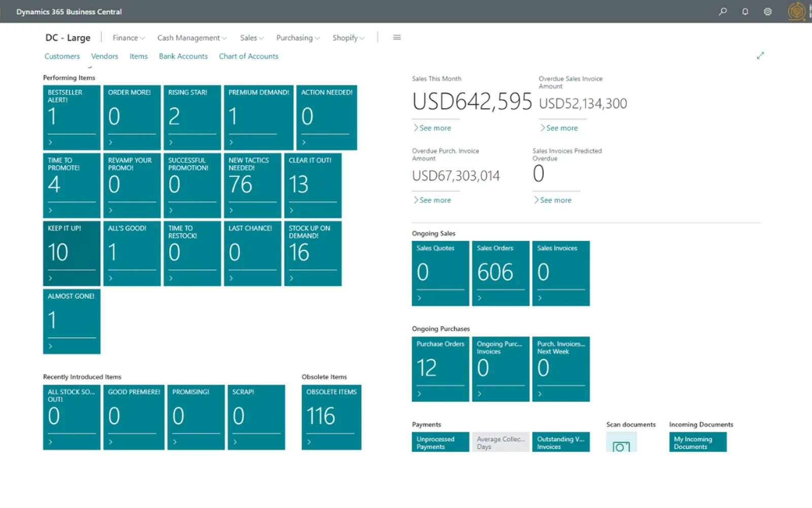Open the search magnifier icon
Image resolution: width=812 pixels, height=508 pixels.
pos(723,11)
